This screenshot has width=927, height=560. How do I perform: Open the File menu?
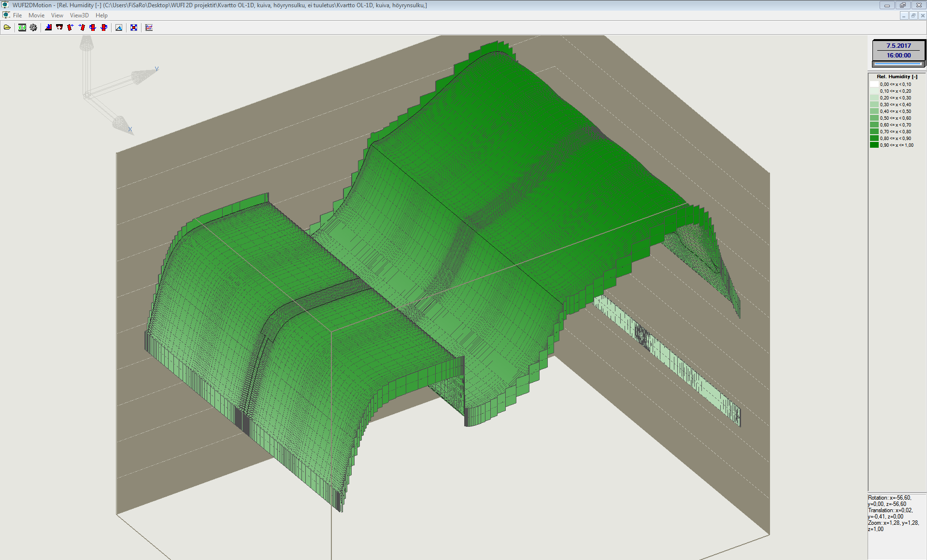(x=17, y=15)
